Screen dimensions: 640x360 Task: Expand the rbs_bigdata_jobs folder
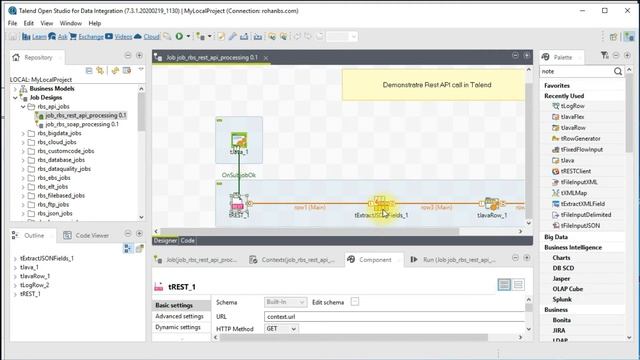(23, 133)
